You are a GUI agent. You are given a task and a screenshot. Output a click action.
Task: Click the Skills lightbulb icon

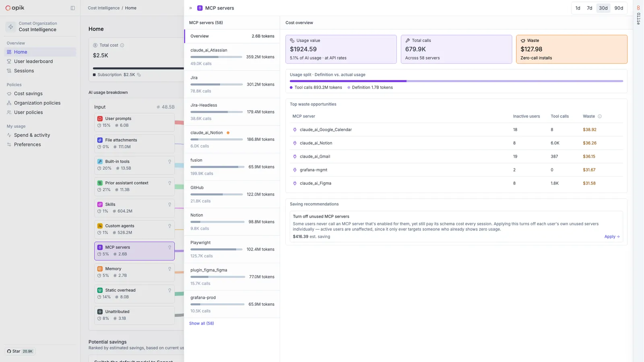tap(170, 205)
